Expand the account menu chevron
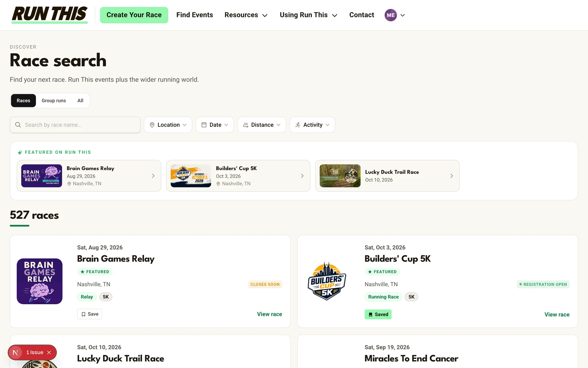The height and width of the screenshot is (368, 588). pyautogui.click(x=402, y=15)
